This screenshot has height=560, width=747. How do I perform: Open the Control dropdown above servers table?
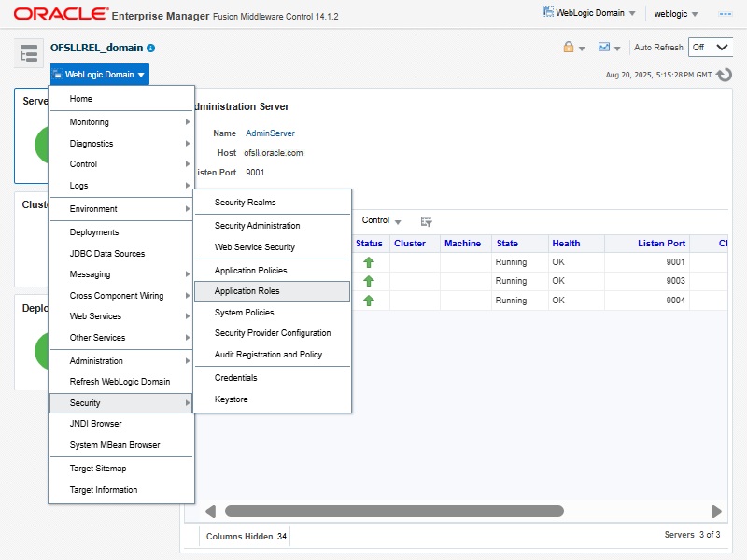coord(381,221)
